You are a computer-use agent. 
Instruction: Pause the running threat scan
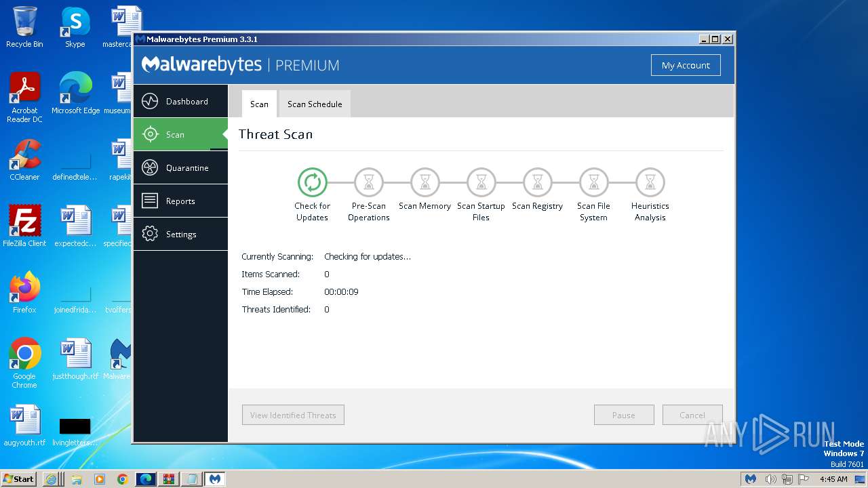[x=624, y=415]
